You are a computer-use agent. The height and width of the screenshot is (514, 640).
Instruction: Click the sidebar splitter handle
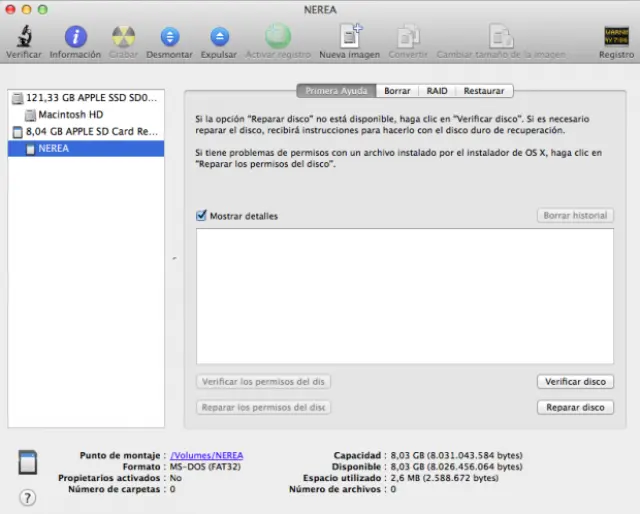pos(174,259)
